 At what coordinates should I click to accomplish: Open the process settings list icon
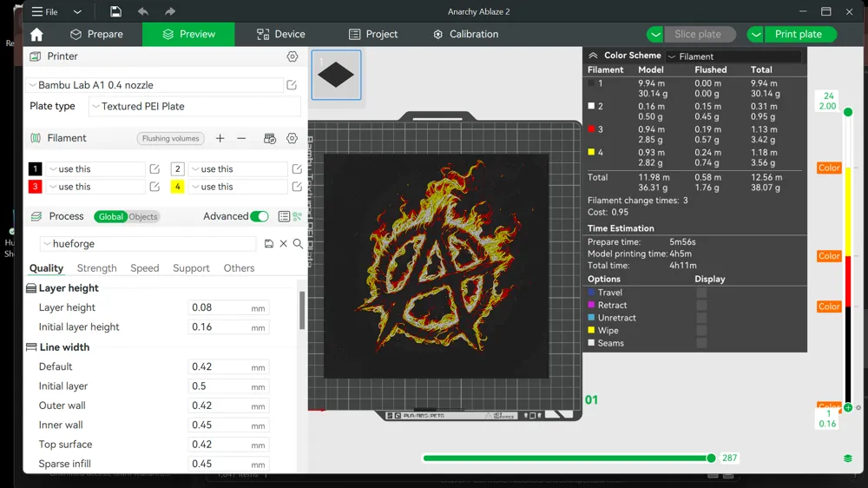pos(284,216)
